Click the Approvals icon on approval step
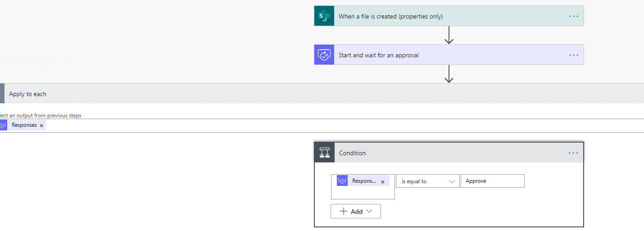644x231 pixels. (x=324, y=55)
